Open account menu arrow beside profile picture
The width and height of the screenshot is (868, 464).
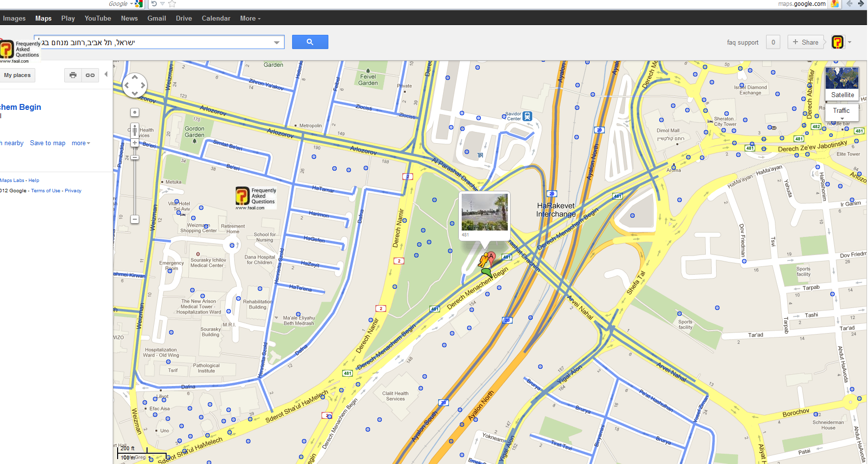tap(850, 42)
